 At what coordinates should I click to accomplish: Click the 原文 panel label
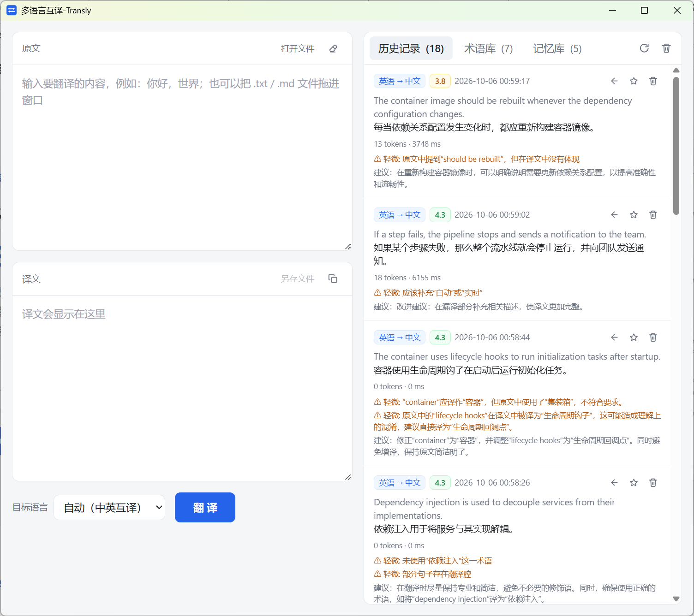[x=31, y=48]
